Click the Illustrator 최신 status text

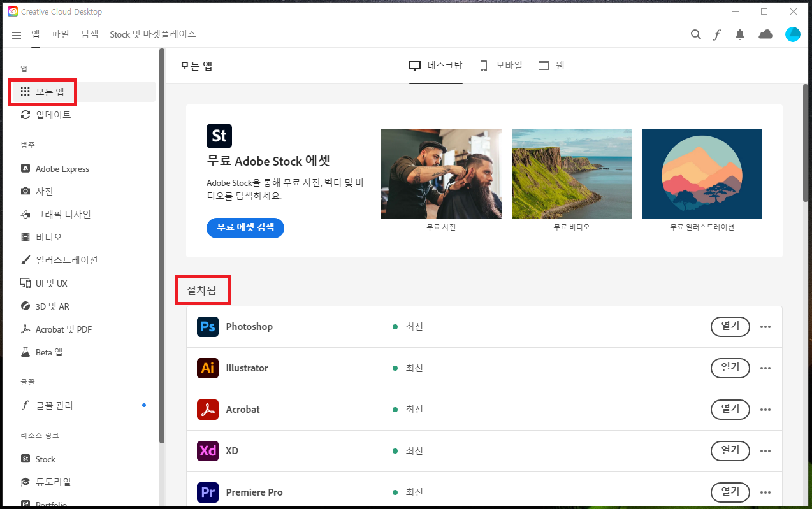pyautogui.click(x=414, y=368)
